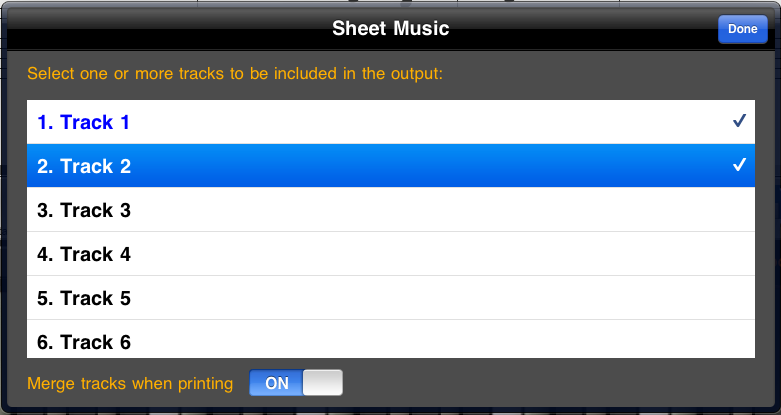Deselect the highlighted 2. Track 2 row
The image size is (781, 415).
84,166
